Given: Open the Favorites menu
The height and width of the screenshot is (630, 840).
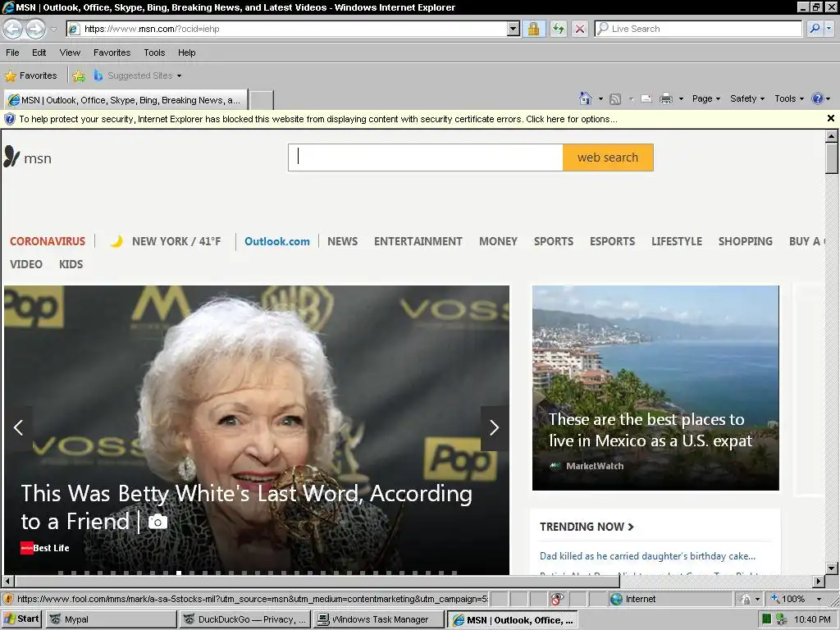Looking at the screenshot, I should [112, 52].
